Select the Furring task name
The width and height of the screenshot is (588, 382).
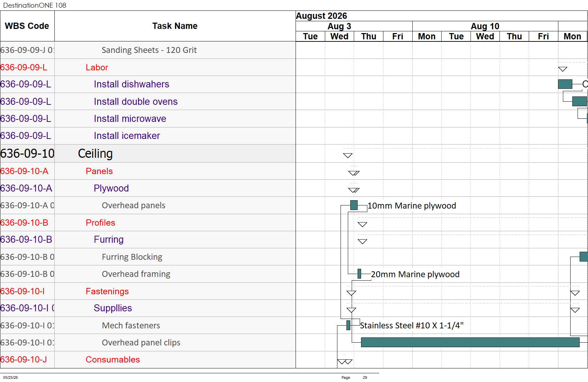pos(109,240)
